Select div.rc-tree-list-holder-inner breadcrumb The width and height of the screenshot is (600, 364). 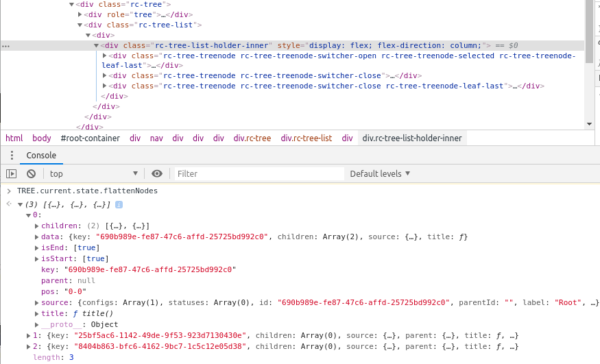pos(412,138)
